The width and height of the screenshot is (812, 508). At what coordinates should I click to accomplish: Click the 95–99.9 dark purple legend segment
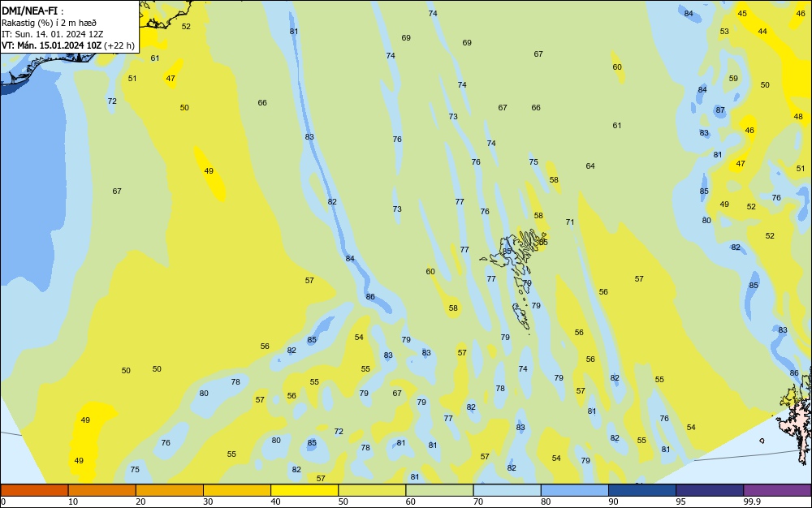tap(710, 490)
